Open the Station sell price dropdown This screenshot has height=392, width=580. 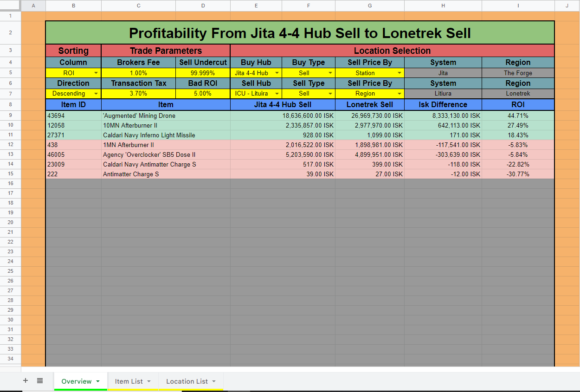399,73
